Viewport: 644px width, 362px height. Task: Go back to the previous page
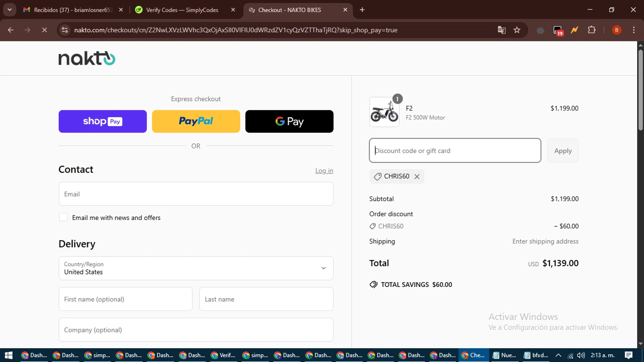[11, 30]
